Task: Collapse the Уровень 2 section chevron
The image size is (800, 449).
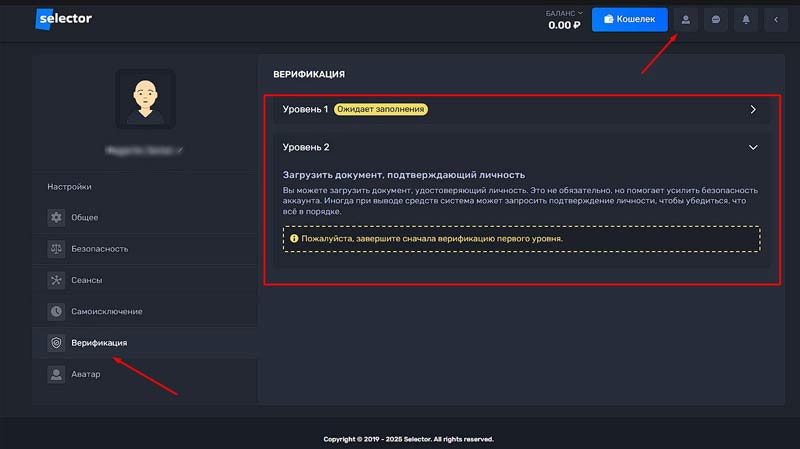Action: pos(753,147)
